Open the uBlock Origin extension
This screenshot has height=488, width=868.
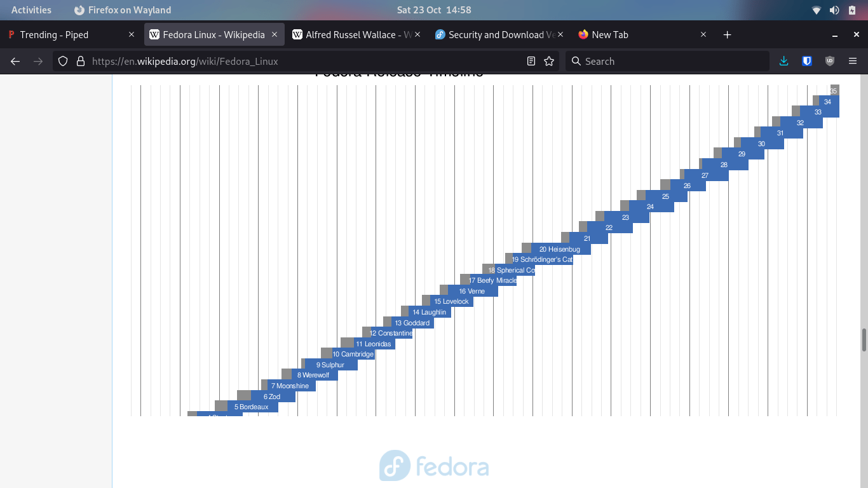tap(830, 61)
